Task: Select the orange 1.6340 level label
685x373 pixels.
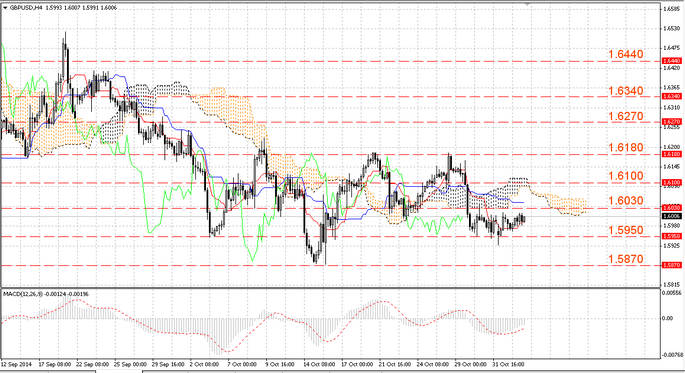Action: [x=626, y=91]
